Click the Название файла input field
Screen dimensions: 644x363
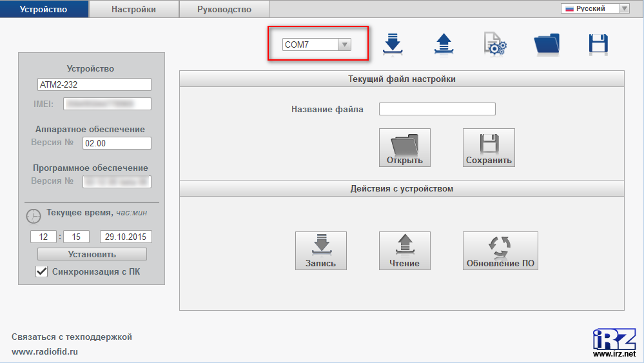pos(437,109)
